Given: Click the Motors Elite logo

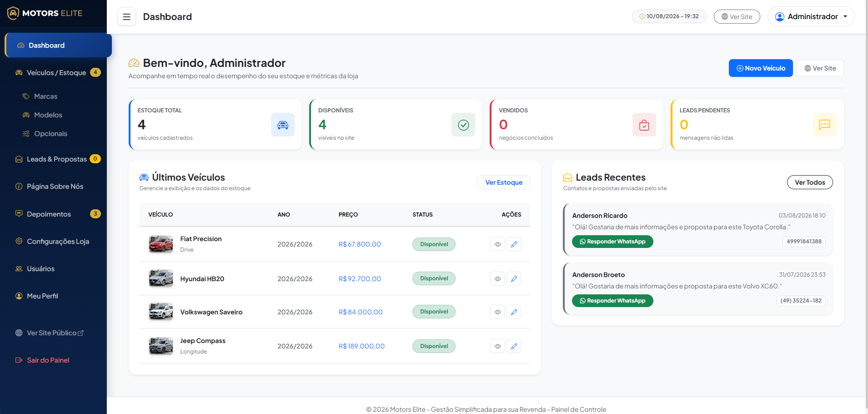Looking at the screenshot, I should click(x=45, y=13).
